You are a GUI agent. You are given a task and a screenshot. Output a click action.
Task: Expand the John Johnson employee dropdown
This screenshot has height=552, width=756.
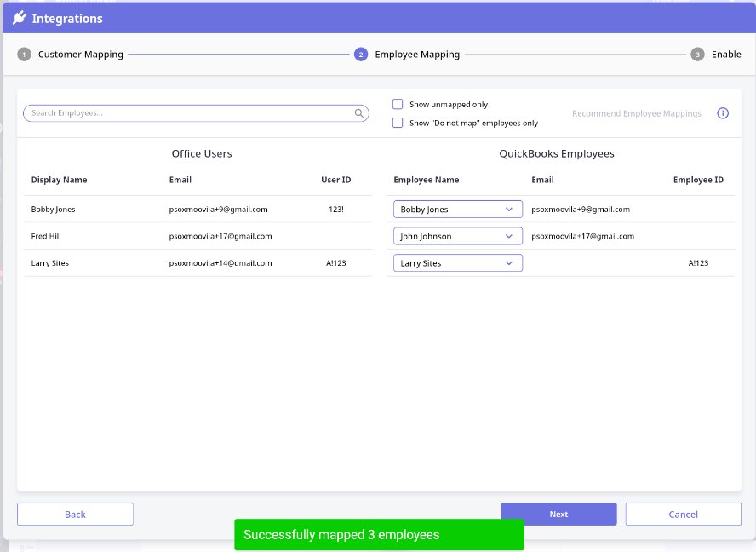pyautogui.click(x=458, y=236)
